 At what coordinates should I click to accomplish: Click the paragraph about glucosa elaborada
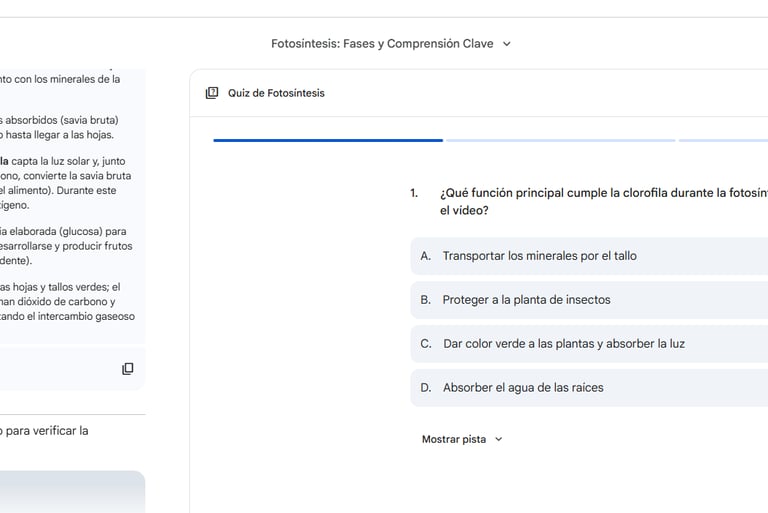pyautogui.click(x=65, y=246)
